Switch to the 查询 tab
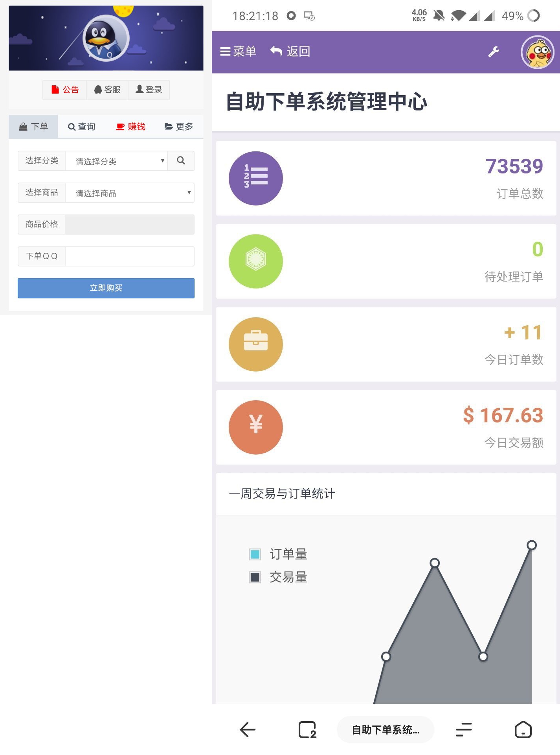The width and height of the screenshot is (560, 755). click(82, 127)
